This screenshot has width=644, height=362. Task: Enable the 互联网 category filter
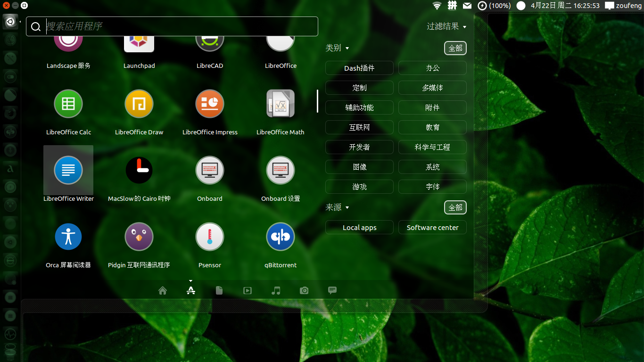pos(359,127)
